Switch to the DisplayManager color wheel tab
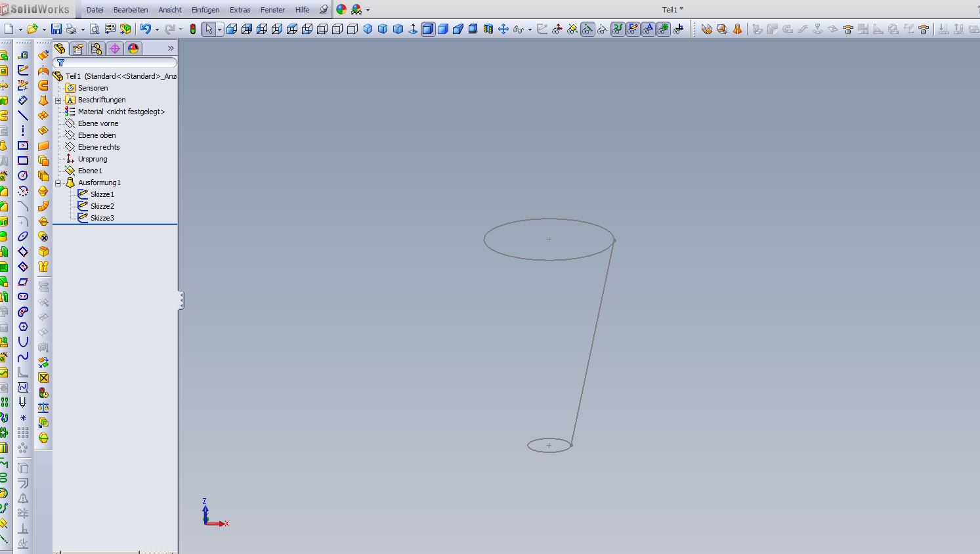The width and height of the screenshot is (980, 554). (x=133, y=49)
